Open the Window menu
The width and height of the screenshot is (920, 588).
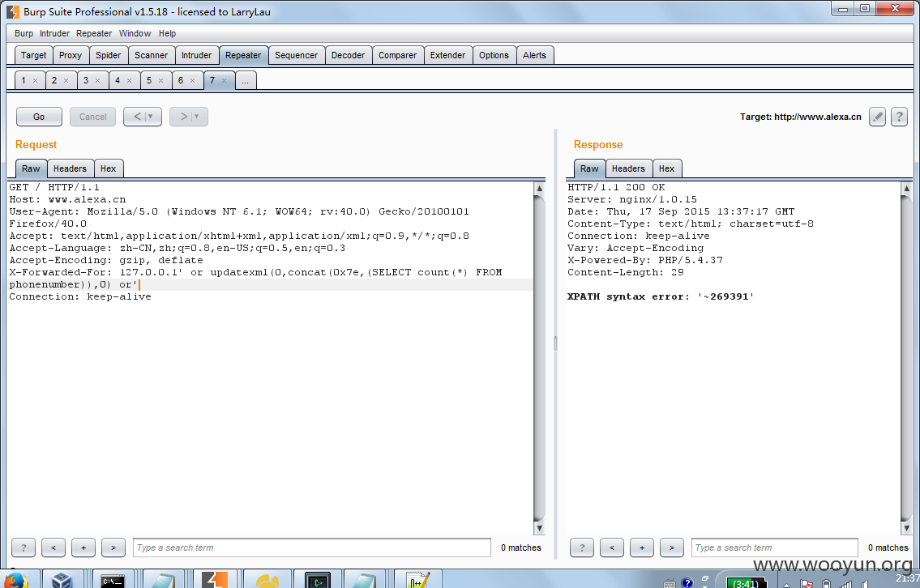point(135,33)
